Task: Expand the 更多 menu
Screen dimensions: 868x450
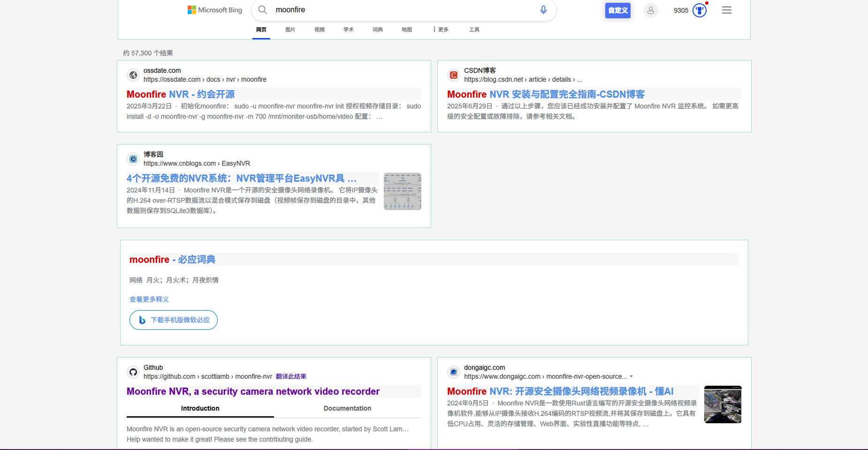Action: (441, 30)
